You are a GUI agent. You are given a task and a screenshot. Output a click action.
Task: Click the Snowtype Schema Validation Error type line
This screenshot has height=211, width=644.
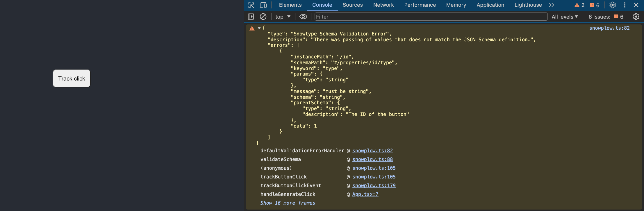click(329, 34)
